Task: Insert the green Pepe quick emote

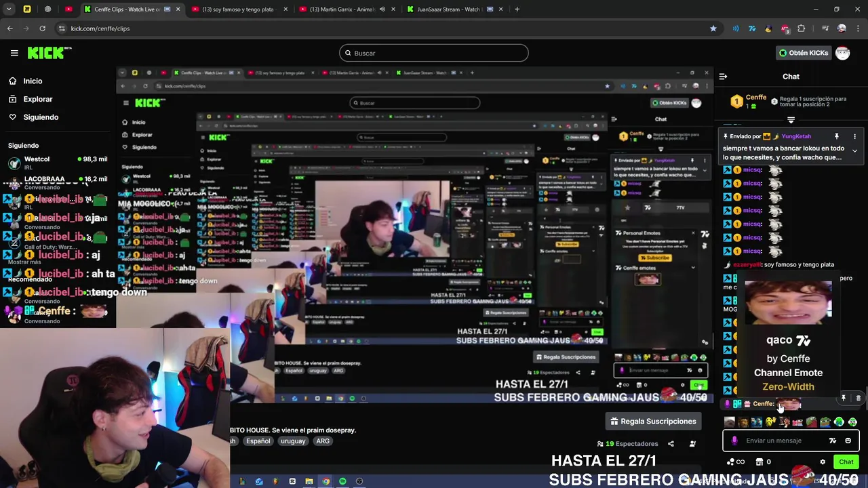Action: coord(825,422)
